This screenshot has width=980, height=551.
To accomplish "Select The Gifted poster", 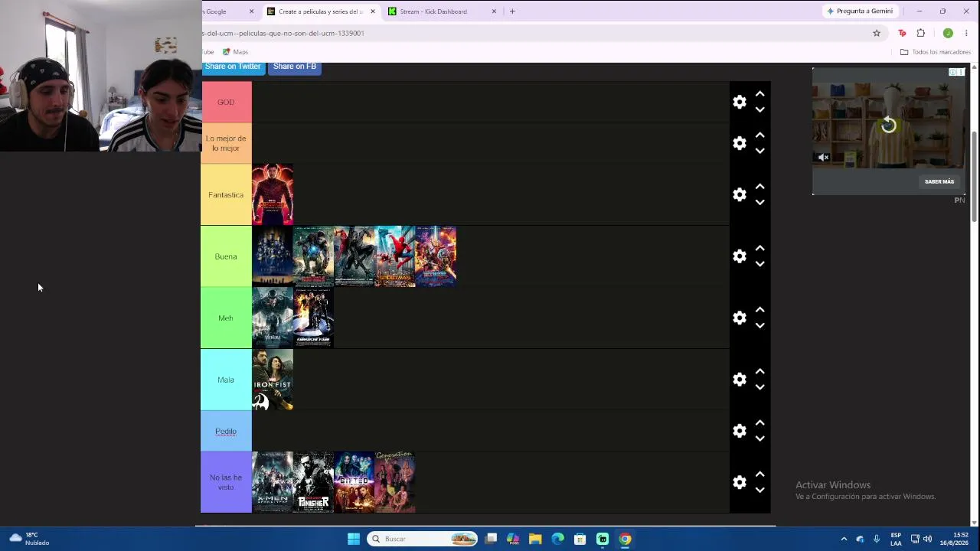I will tap(354, 482).
